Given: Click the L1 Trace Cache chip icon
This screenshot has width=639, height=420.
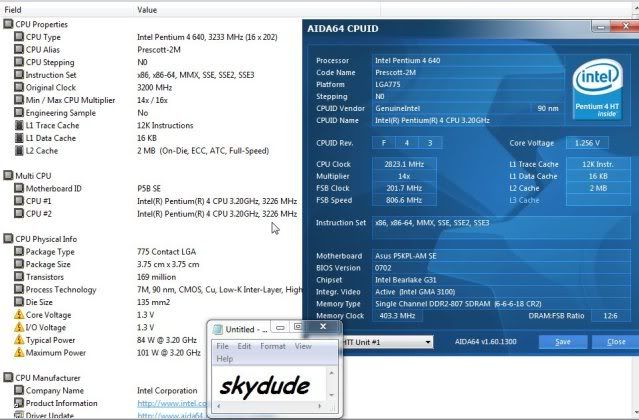Looking at the screenshot, I should (19, 125).
